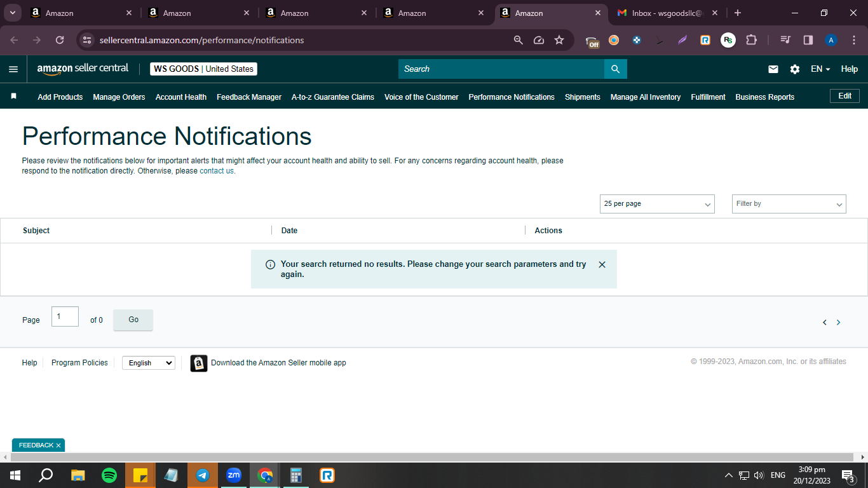Click the FEEDBACK button

tap(36, 445)
